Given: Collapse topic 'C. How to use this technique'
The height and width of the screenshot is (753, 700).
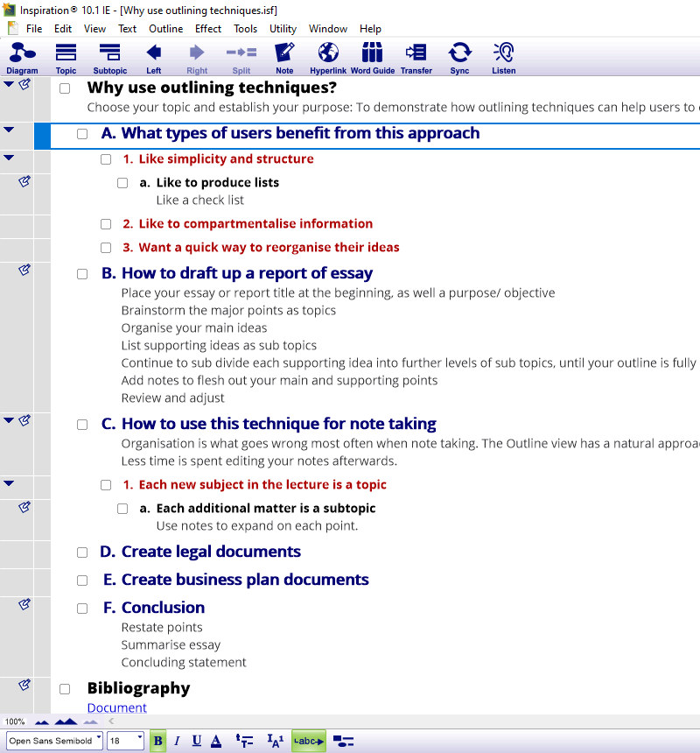Looking at the screenshot, I should (9, 420).
